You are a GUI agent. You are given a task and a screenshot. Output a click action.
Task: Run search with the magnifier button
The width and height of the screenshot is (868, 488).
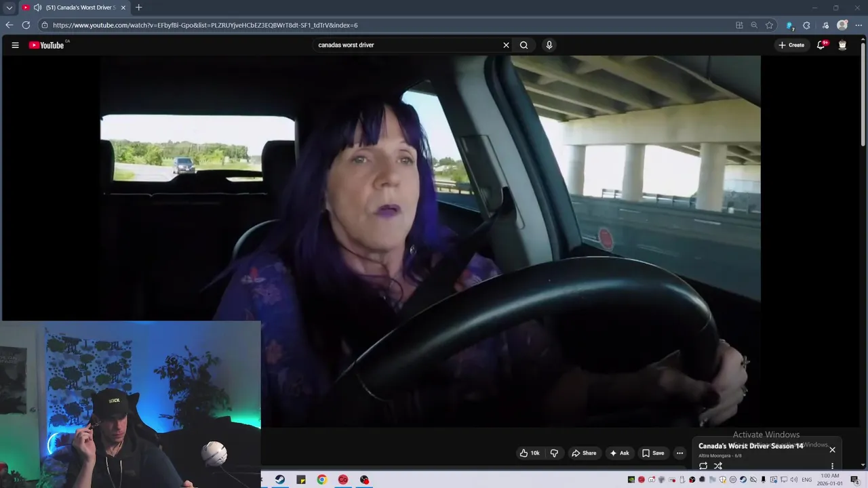[x=524, y=45]
